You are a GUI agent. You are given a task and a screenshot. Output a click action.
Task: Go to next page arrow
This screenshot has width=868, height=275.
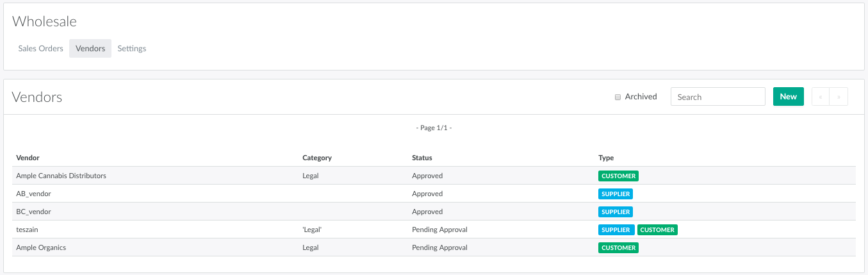coord(839,97)
